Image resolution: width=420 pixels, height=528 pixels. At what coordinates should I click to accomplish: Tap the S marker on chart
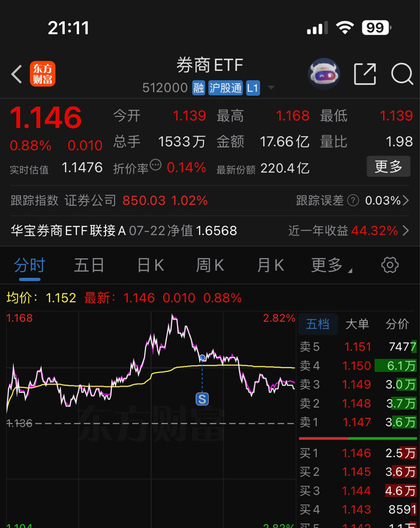click(202, 399)
